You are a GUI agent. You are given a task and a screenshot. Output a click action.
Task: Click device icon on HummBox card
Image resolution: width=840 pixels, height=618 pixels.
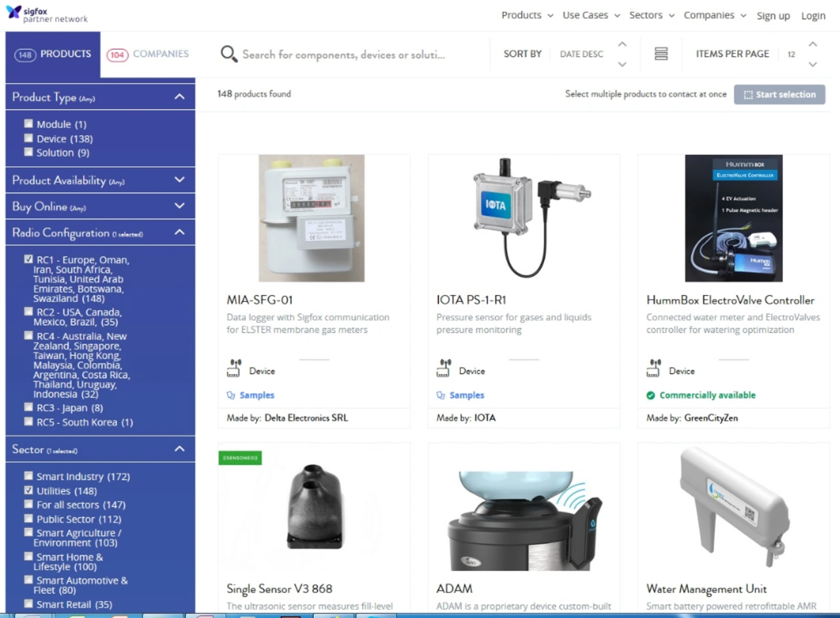coord(654,368)
